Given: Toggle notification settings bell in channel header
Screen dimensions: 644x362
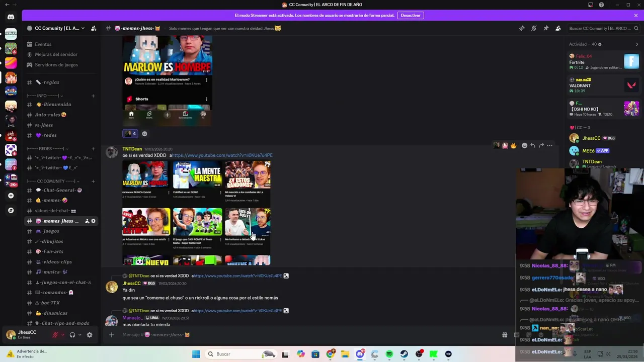Looking at the screenshot, I should pyautogui.click(x=534, y=28).
